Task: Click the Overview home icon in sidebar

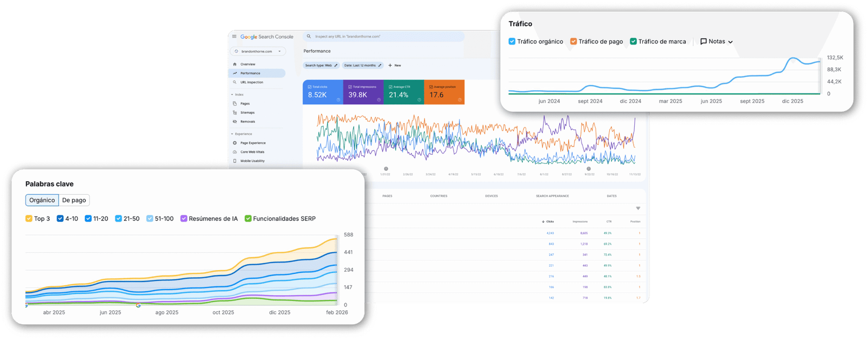Action: pyautogui.click(x=235, y=64)
